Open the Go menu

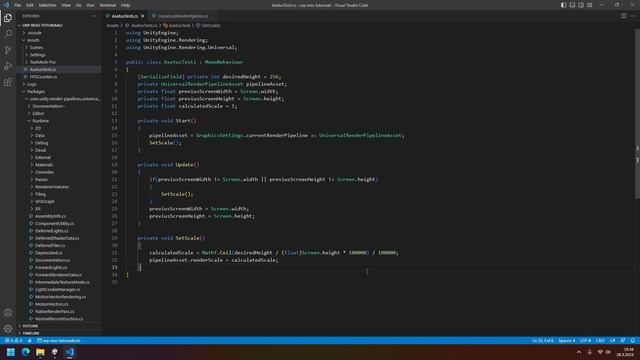(78, 5)
